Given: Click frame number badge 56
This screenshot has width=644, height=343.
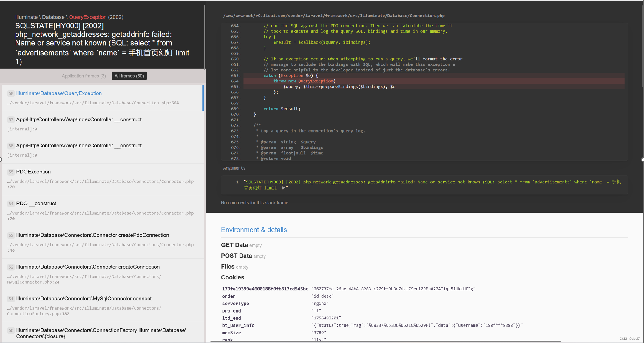Looking at the screenshot, I should [x=11, y=146].
